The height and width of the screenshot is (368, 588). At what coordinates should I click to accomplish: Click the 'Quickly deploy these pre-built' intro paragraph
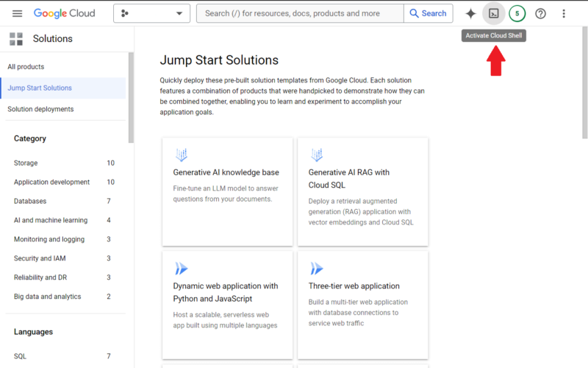pyautogui.click(x=292, y=96)
